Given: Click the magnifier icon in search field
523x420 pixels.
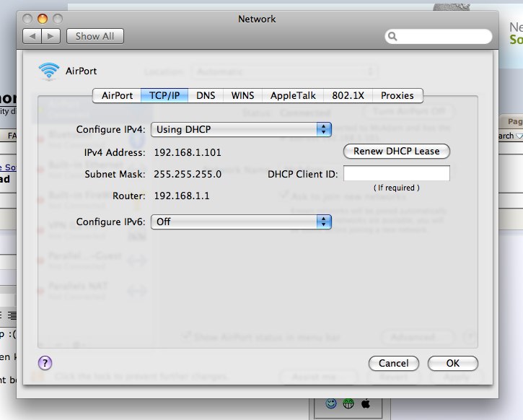Looking at the screenshot, I should coord(392,36).
